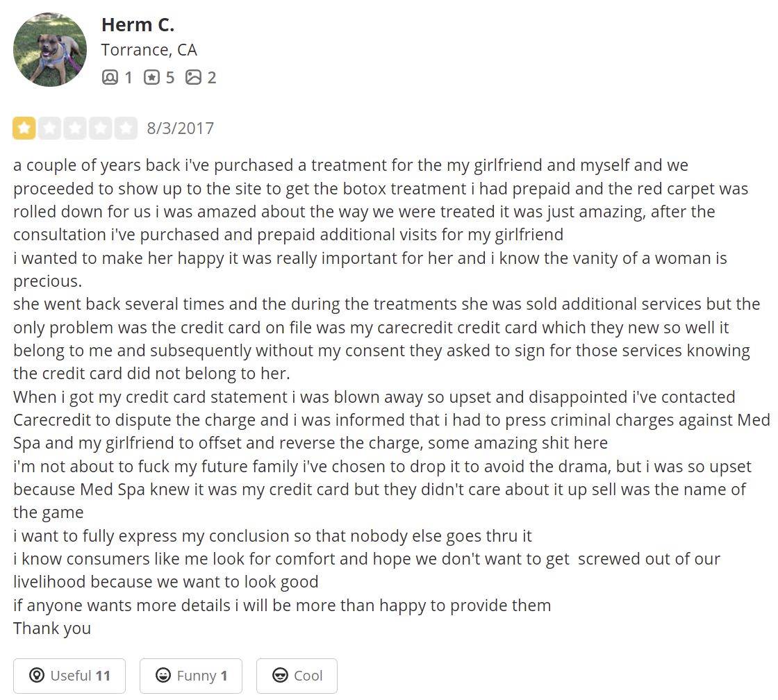778x700 pixels.
Task: Mark review as Cool
Action: tap(297, 676)
